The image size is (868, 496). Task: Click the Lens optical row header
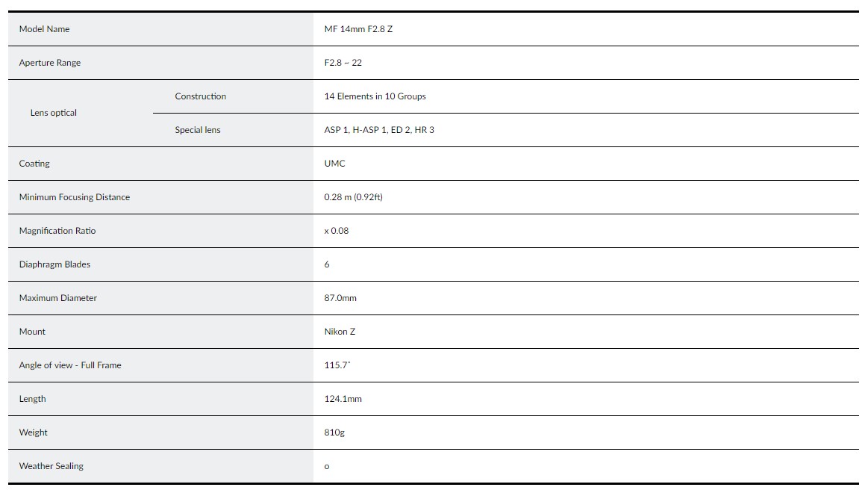coord(54,113)
